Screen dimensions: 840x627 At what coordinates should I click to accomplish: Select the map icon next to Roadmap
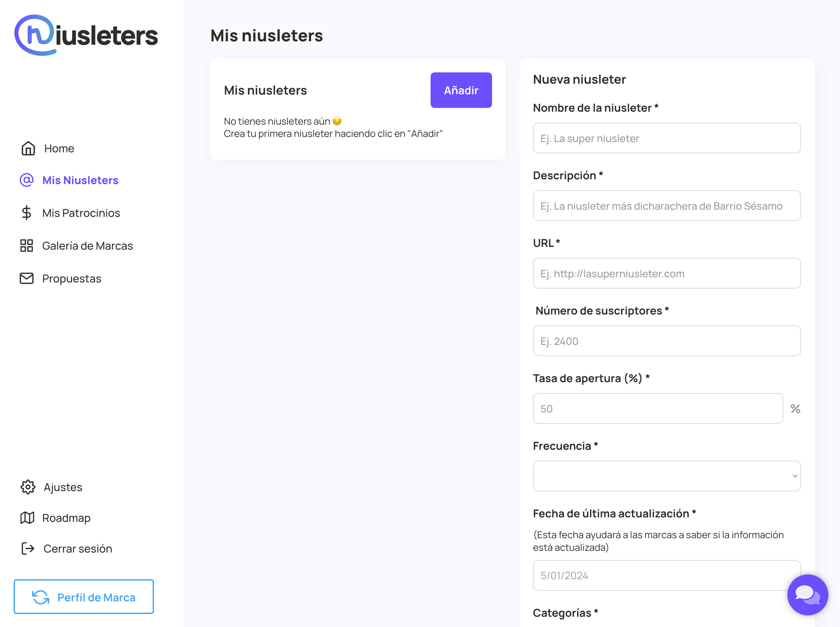click(27, 518)
